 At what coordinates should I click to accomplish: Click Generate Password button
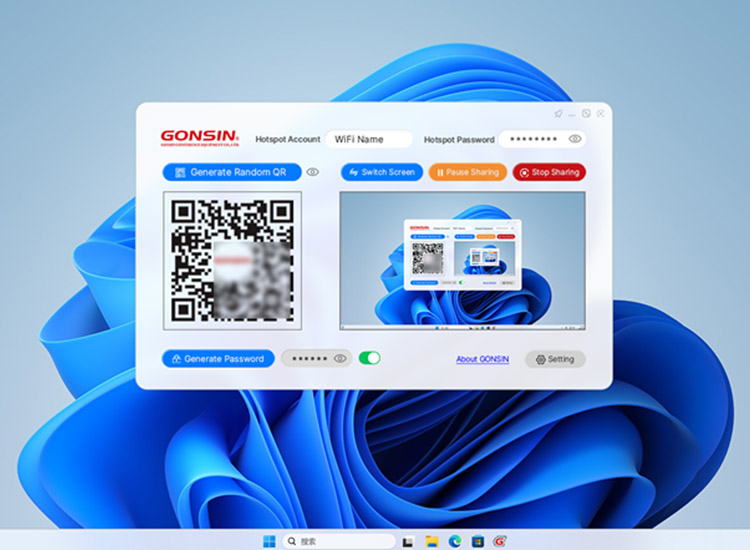(218, 359)
